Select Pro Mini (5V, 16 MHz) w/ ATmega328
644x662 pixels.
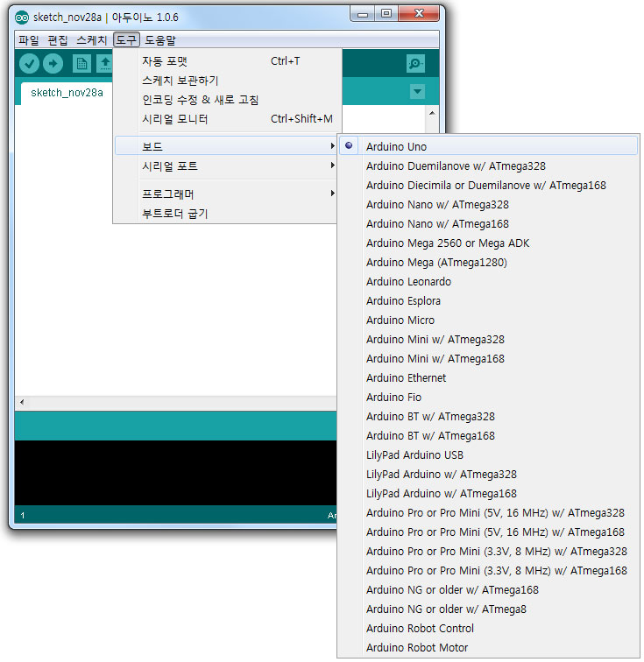point(488,513)
